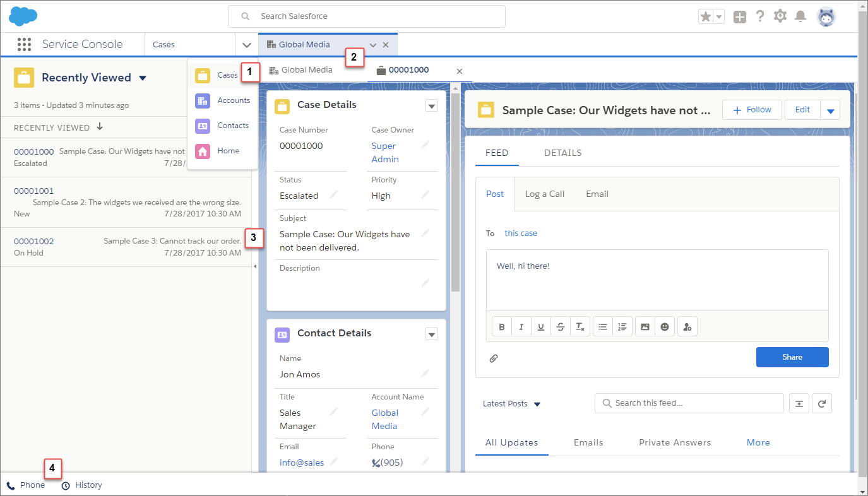Insert an image into the post

(645, 327)
